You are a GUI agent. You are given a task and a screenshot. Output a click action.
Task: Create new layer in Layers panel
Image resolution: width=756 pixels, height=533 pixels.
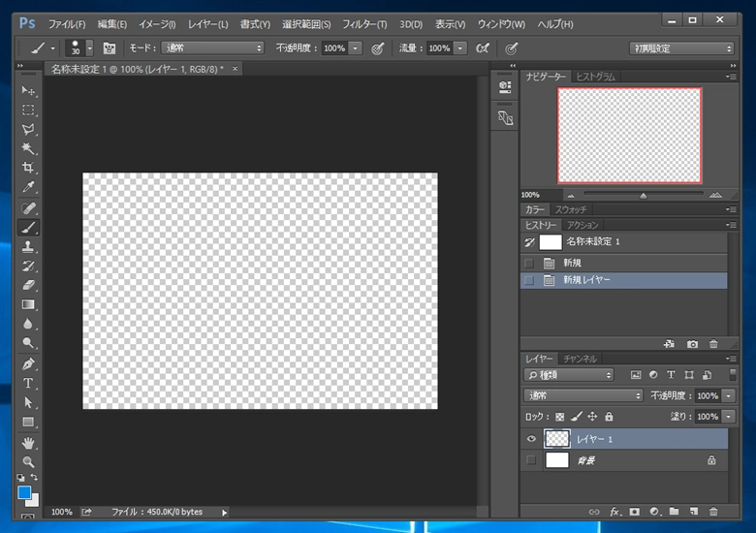[x=694, y=512]
